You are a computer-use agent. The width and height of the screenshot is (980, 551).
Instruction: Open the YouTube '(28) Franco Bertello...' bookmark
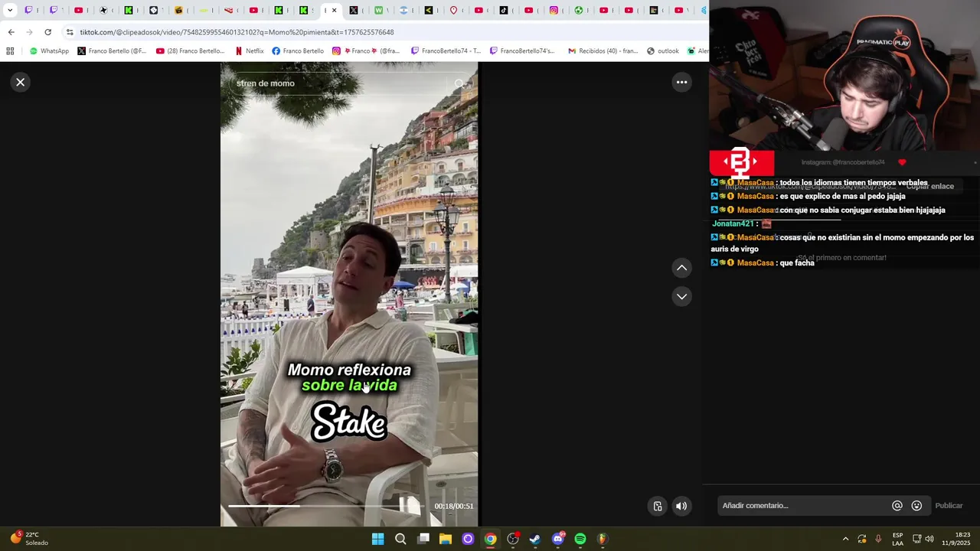(191, 51)
